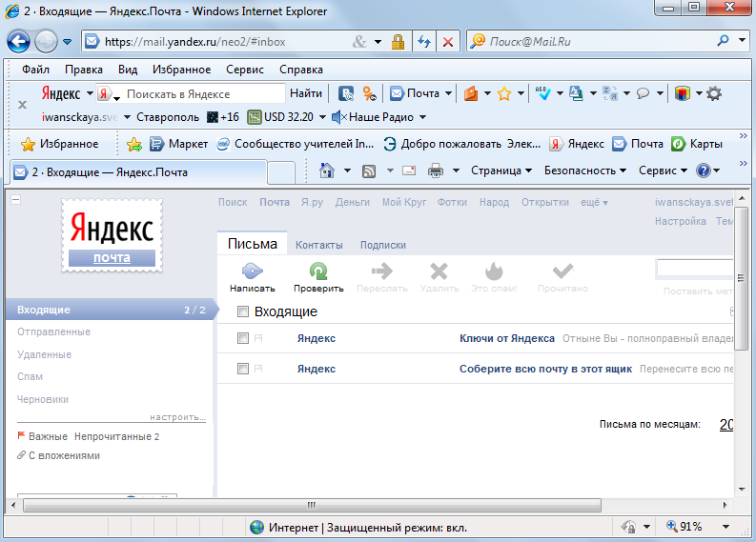The image size is (756, 542).
Task: Open the Отправленные folder
Action: (54, 331)
